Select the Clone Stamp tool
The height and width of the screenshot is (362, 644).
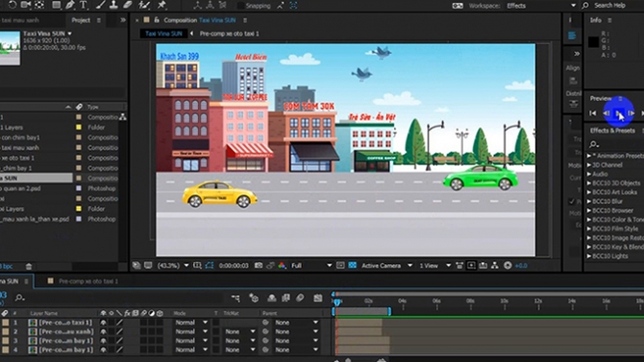pos(113,5)
